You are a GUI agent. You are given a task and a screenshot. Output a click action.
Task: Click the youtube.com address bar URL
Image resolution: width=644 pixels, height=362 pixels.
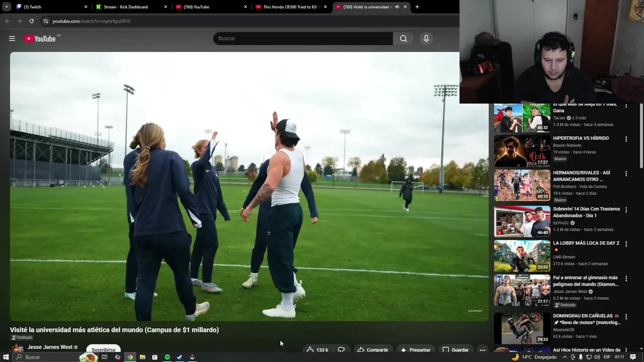coord(92,21)
